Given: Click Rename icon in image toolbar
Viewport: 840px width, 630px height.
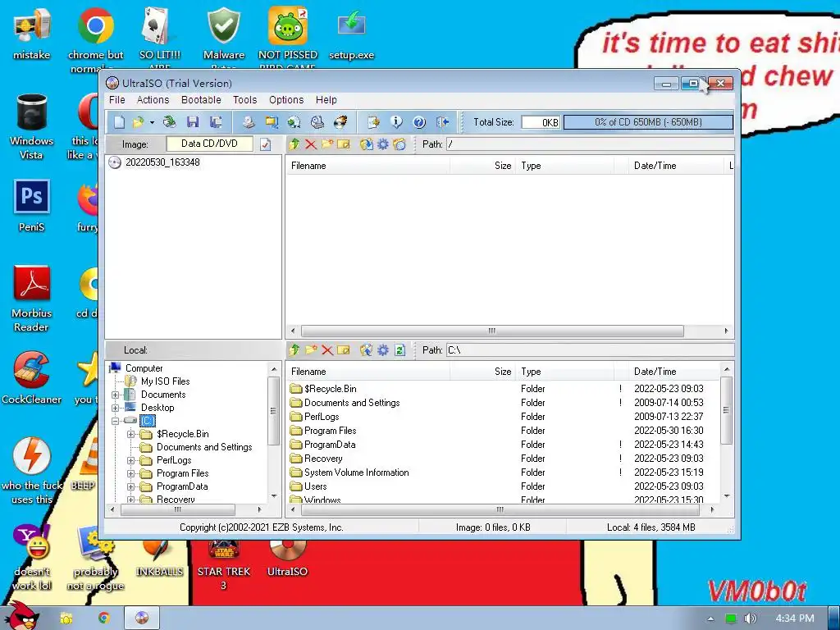Looking at the screenshot, I should tap(344, 144).
